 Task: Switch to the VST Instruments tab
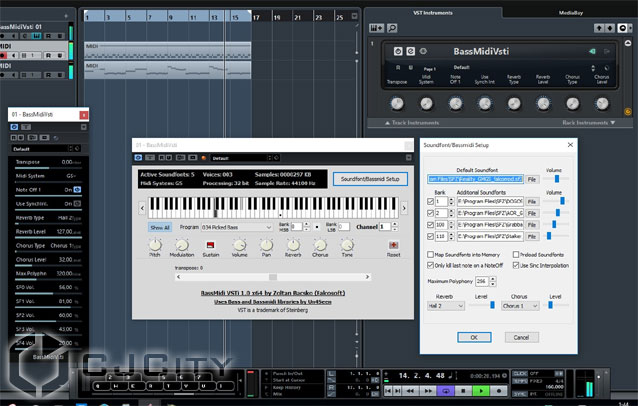(433, 13)
